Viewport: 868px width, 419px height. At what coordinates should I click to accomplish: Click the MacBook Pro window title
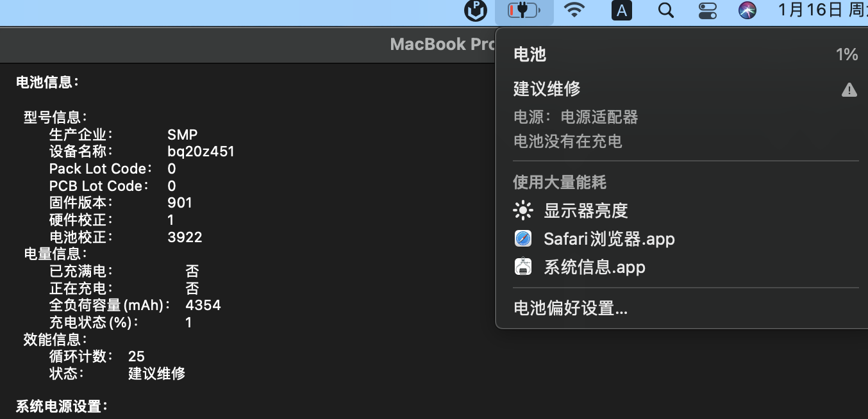tap(442, 44)
